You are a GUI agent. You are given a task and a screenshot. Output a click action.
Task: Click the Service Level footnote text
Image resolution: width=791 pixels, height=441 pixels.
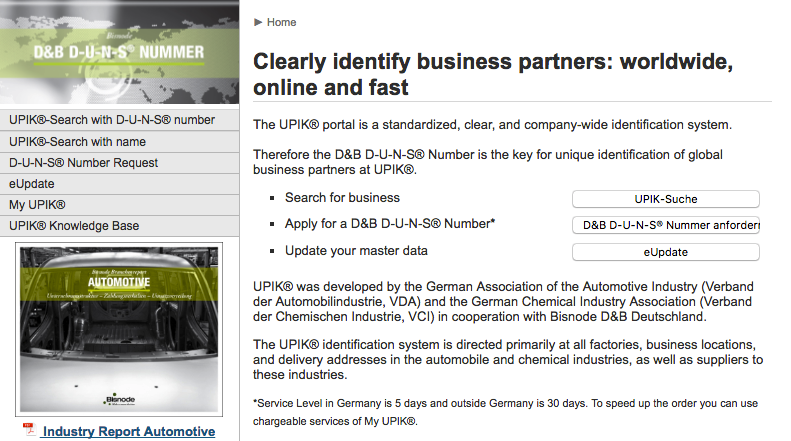tap(506, 411)
